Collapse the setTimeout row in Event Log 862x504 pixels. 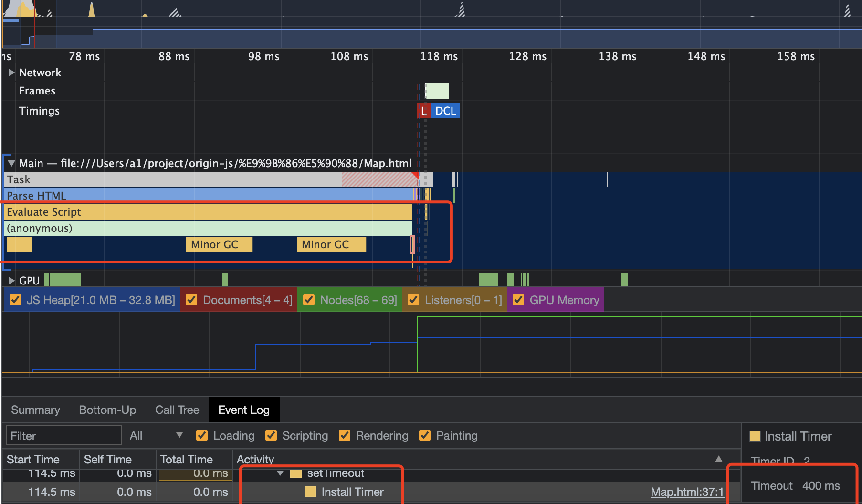(280, 473)
